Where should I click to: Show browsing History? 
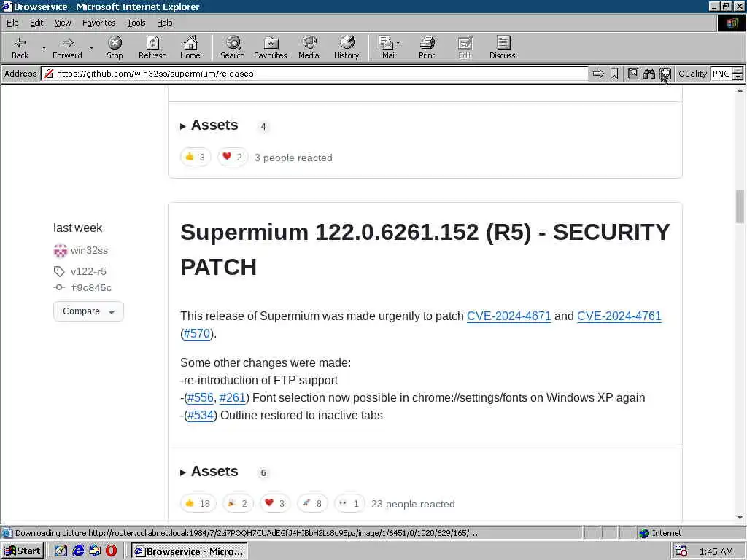coord(347,47)
